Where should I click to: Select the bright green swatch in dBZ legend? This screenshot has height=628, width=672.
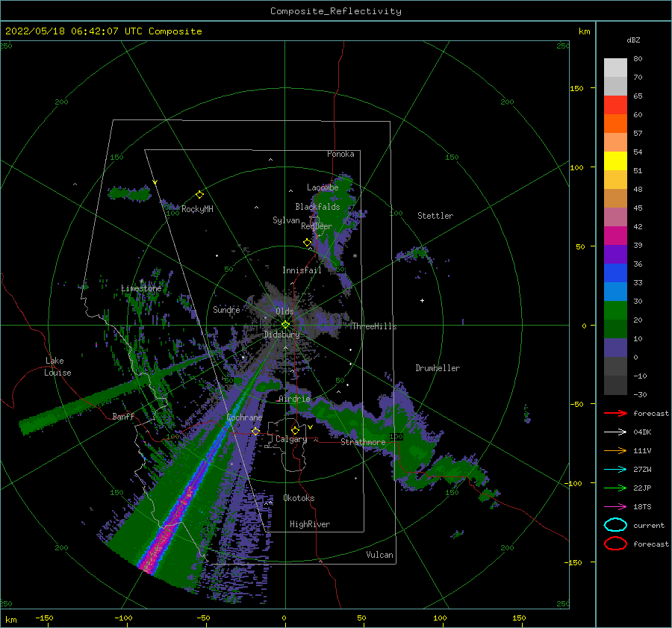click(615, 310)
